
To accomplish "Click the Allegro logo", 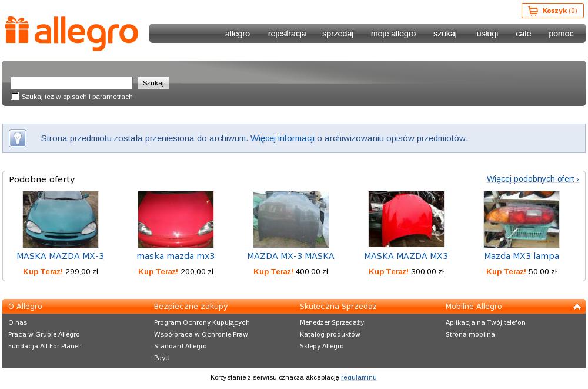I will 72,33.
